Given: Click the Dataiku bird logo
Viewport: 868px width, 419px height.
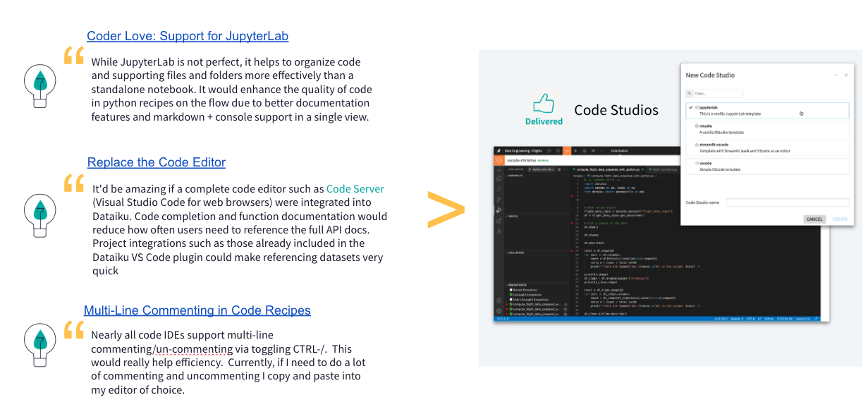Looking at the screenshot, I should click(498, 151).
